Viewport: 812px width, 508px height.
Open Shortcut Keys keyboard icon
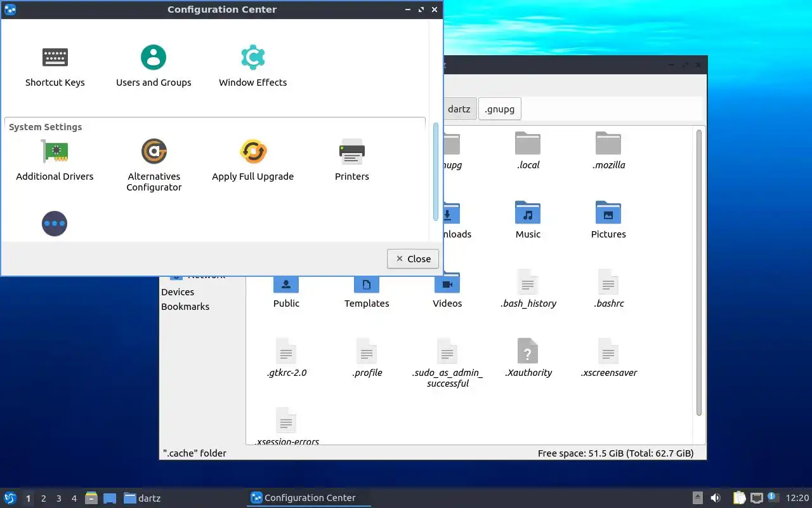[x=55, y=57]
